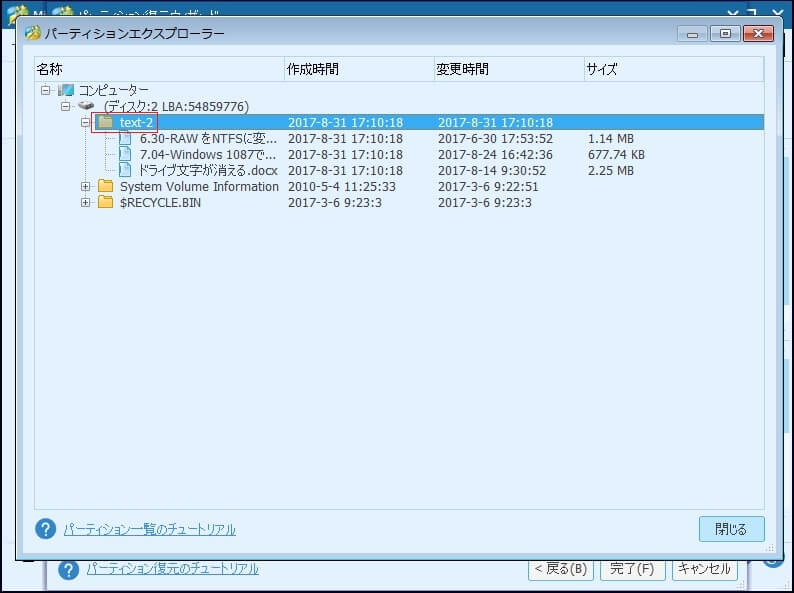Select the System Volume Information label
Image resolution: width=794 pixels, height=593 pixels.
coord(199,187)
